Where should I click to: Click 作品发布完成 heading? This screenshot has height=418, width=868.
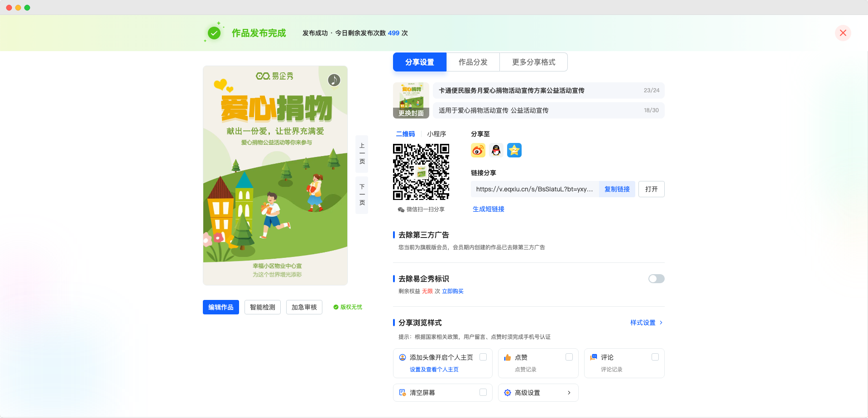[x=259, y=33]
